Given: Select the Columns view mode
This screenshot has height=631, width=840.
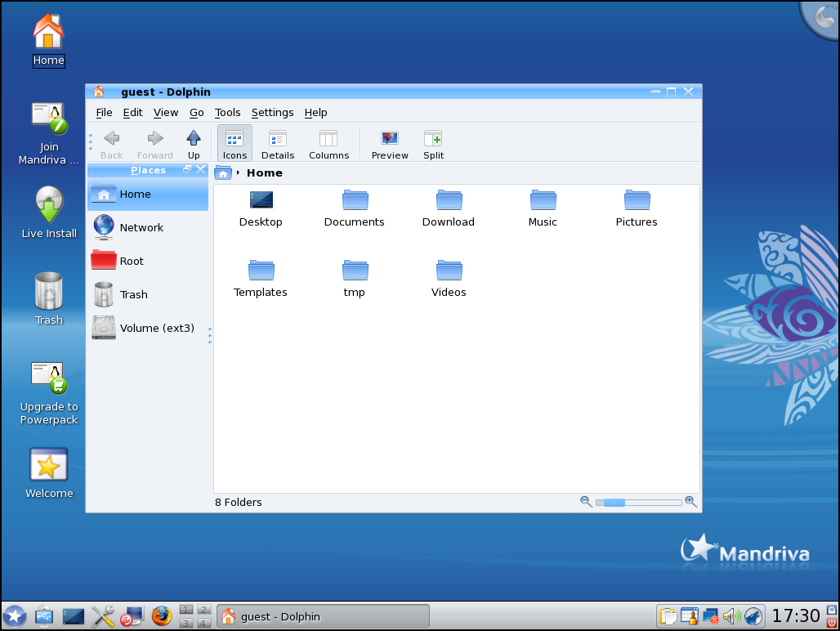Looking at the screenshot, I should pos(328,144).
